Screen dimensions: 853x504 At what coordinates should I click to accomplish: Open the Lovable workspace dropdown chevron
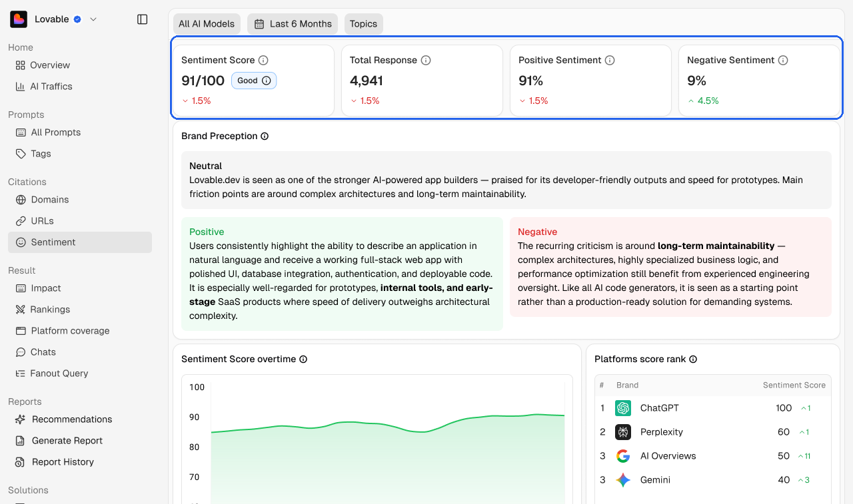tap(93, 19)
